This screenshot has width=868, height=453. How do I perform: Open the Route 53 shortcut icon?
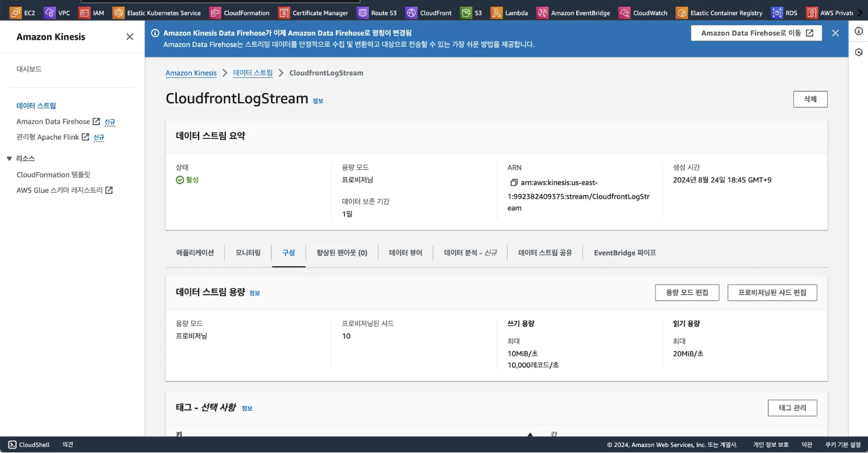point(363,12)
